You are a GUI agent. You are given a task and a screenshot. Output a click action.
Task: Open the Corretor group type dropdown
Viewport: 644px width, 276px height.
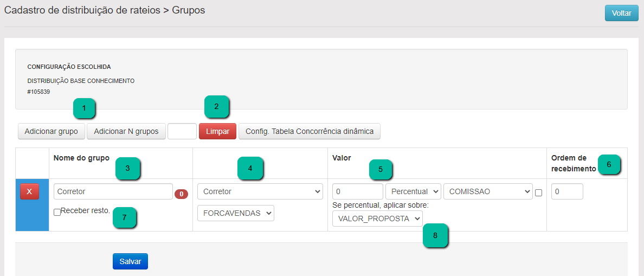[x=260, y=191]
